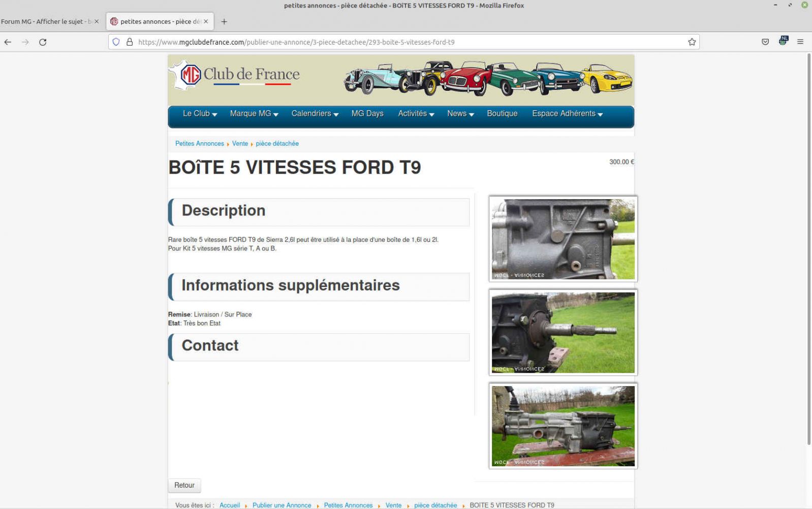Viewport: 812px width, 509px height.
Task: Bookmark this page with the star
Action: pyautogui.click(x=692, y=42)
